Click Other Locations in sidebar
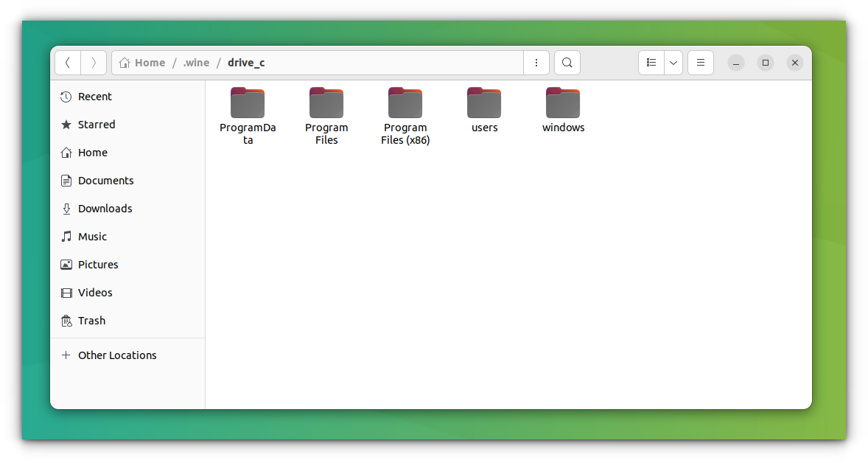868x463 pixels. (117, 355)
